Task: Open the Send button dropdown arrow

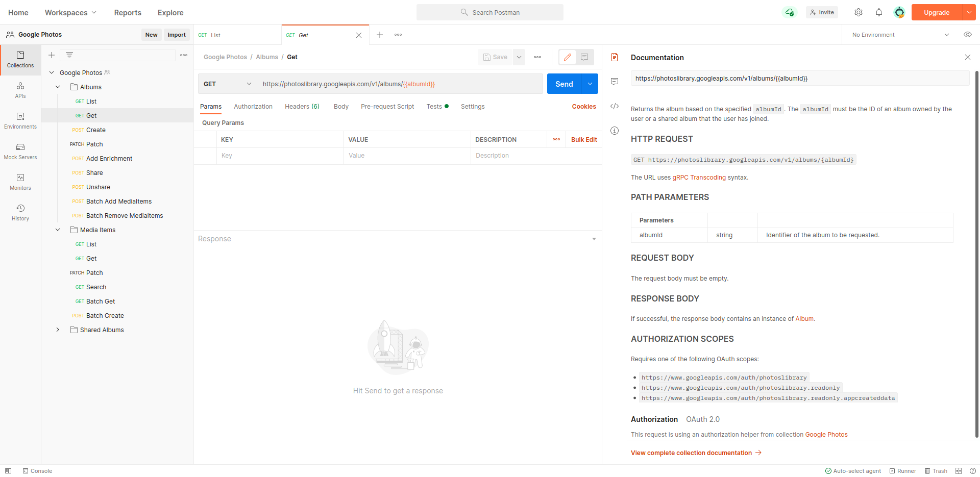Action: (x=590, y=84)
